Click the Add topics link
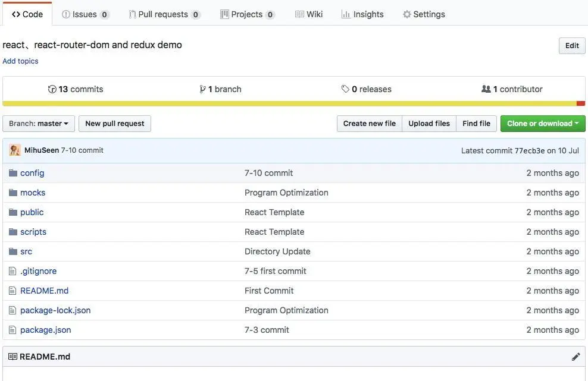 [x=20, y=61]
